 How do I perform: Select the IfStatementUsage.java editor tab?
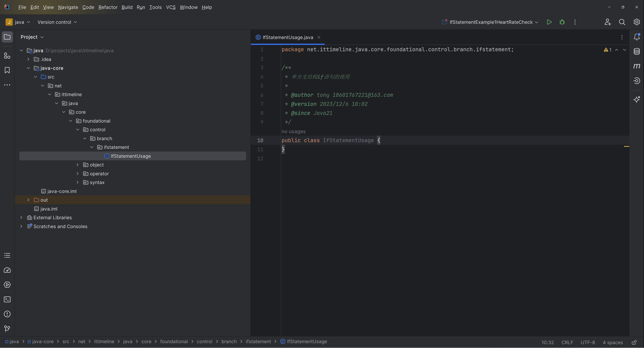(x=287, y=37)
